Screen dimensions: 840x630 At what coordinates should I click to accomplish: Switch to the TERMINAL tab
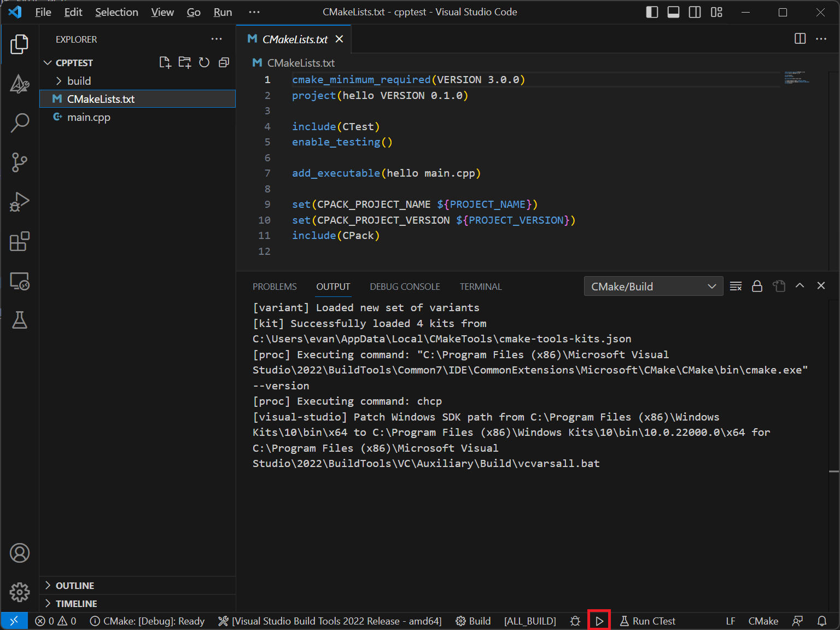480,287
